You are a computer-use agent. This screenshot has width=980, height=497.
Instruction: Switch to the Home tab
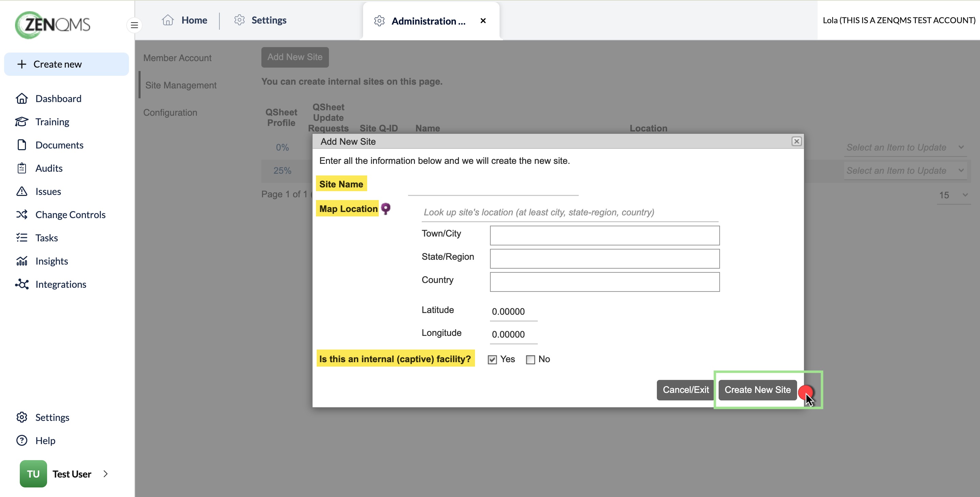(x=185, y=20)
